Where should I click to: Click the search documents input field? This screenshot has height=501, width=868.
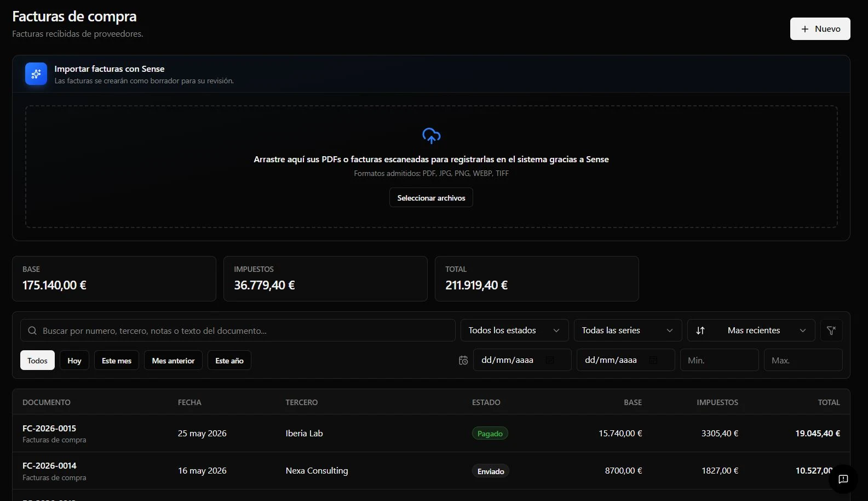point(238,331)
